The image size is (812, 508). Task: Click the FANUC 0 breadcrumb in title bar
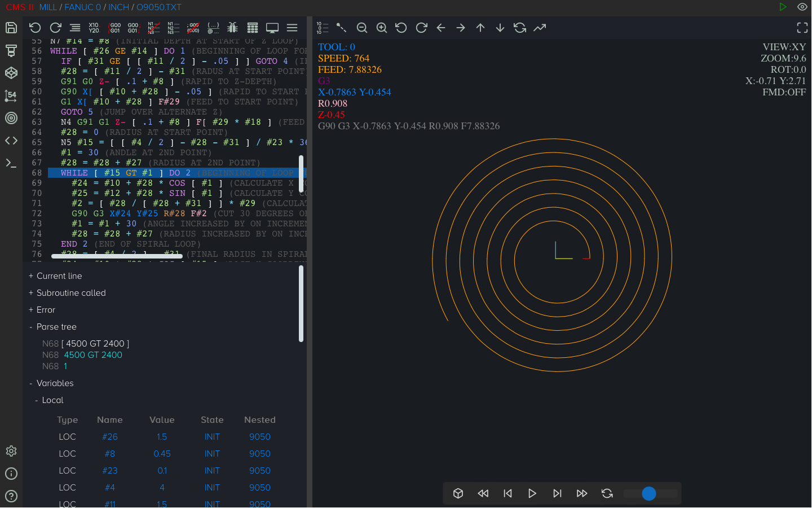pyautogui.click(x=82, y=7)
